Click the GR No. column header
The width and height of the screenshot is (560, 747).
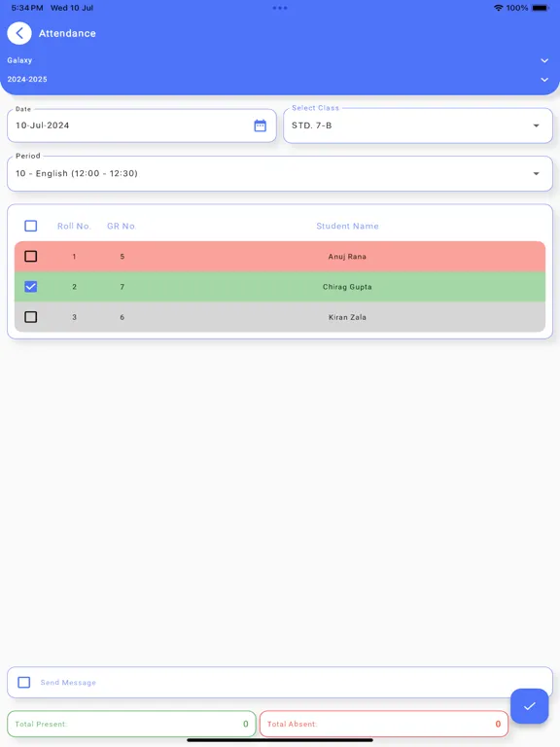[x=122, y=226]
